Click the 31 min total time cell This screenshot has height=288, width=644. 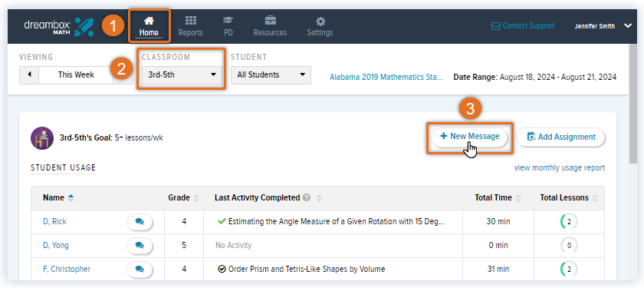(x=498, y=269)
